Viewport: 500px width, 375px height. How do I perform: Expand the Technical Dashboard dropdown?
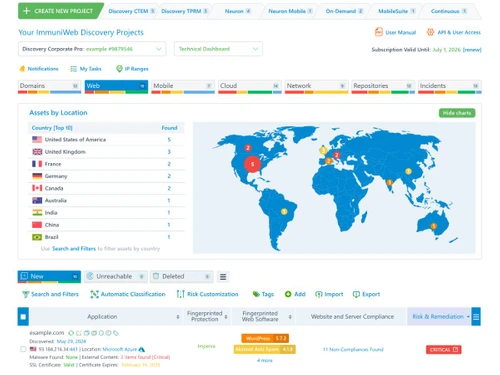coord(218,49)
